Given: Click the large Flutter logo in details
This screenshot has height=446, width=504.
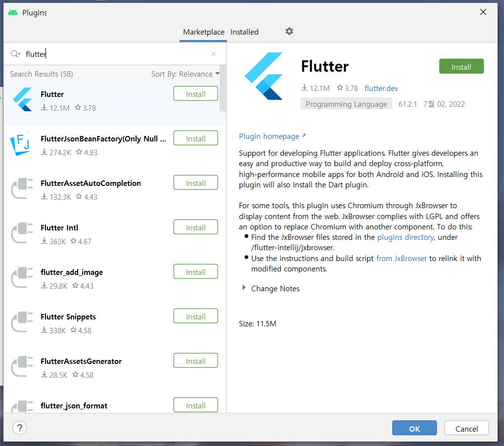Looking at the screenshot, I should [264, 76].
